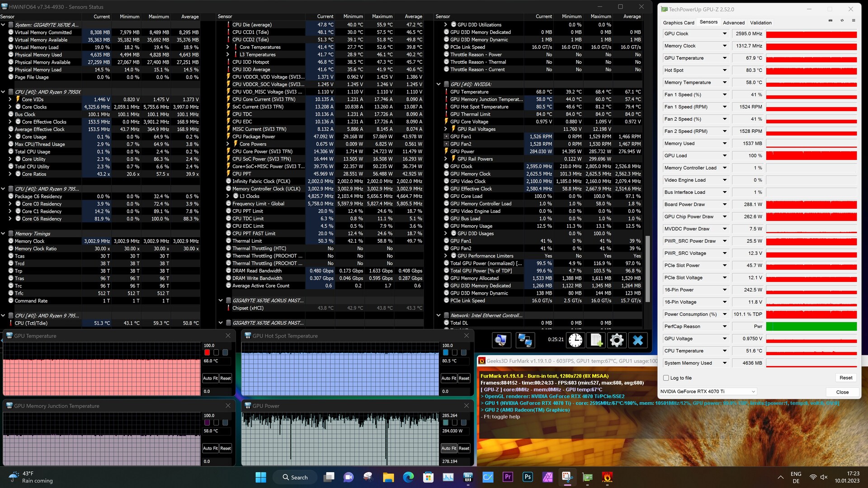Open HWiNFO settings gear icon
This screenshot has width=868, height=488.
point(616,340)
